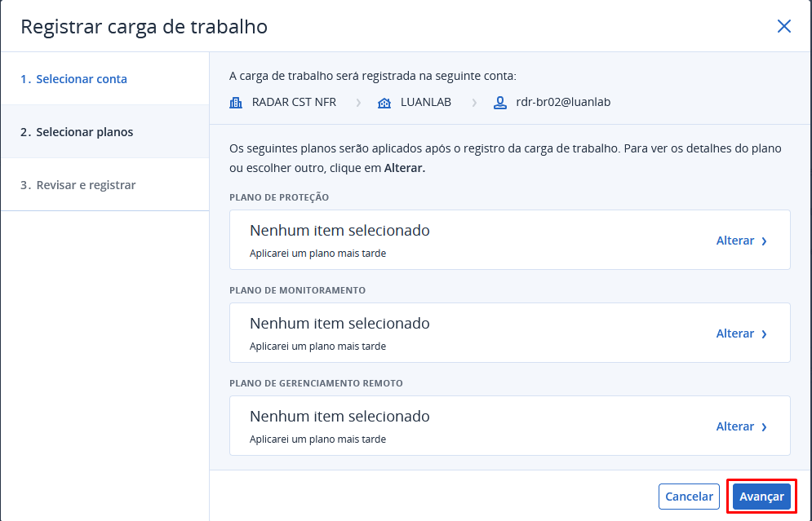Click the LUANLAB breadcrumb text

coord(426,103)
